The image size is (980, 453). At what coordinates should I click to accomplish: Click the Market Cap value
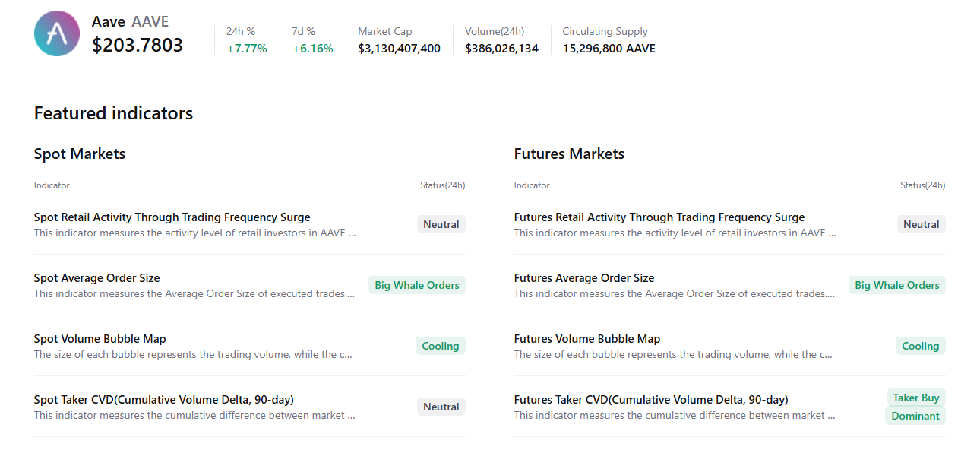[x=399, y=47]
